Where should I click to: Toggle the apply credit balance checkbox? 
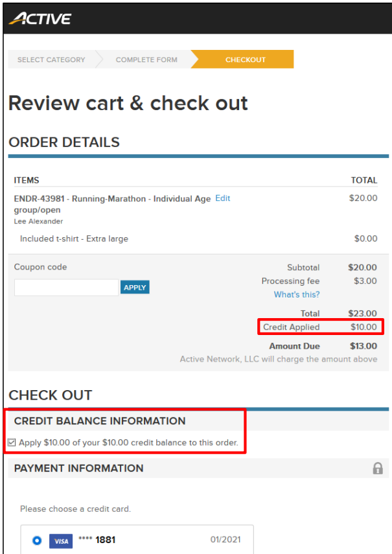pos(12,443)
